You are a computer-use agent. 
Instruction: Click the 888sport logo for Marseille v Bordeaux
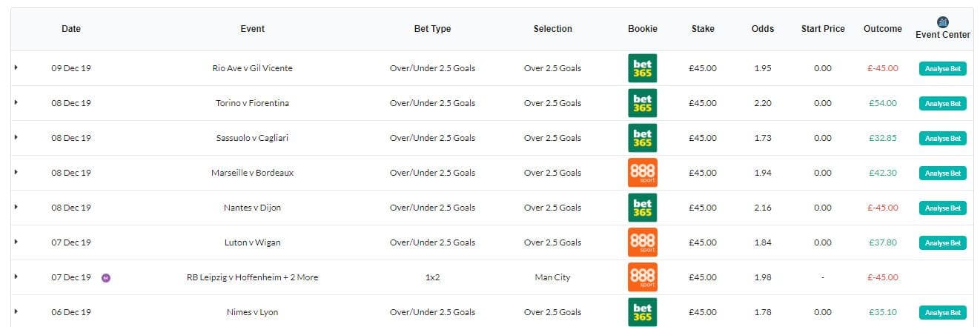point(642,173)
